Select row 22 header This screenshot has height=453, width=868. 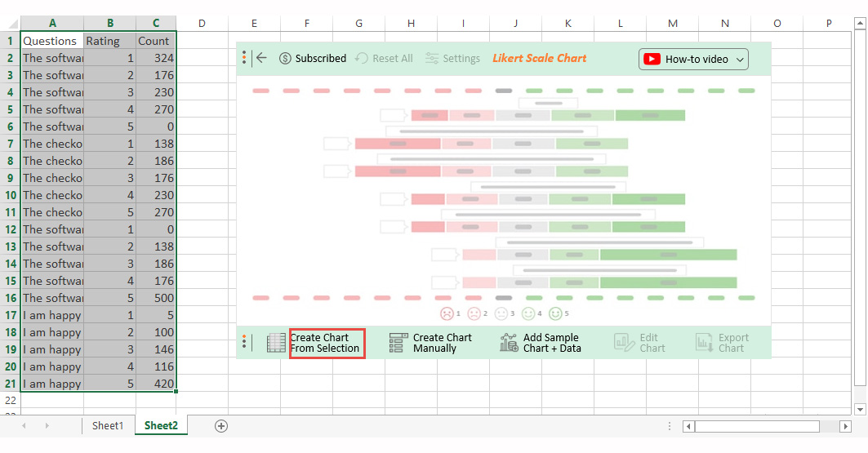pyautogui.click(x=10, y=401)
